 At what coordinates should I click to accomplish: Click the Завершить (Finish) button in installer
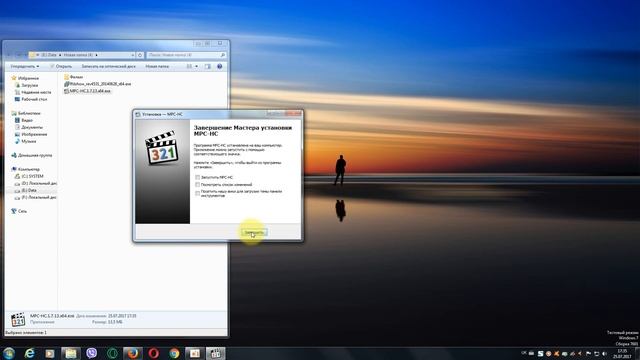click(x=254, y=233)
